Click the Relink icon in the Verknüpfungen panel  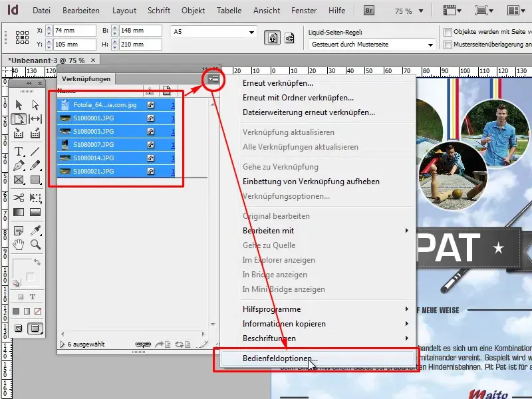click(x=142, y=343)
